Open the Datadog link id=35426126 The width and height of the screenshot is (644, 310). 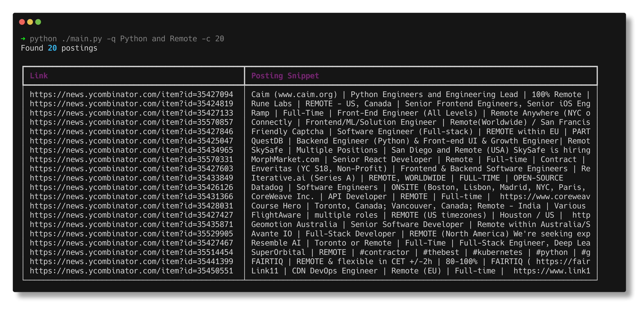click(x=131, y=187)
